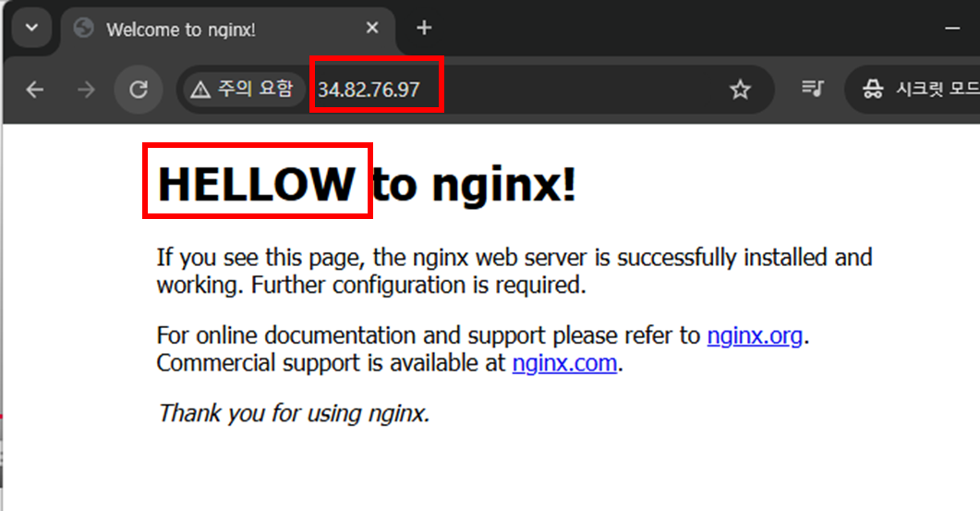980x511 pixels.
Task: Click the globe favicon on the tab
Action: click(x=83, y=28)
